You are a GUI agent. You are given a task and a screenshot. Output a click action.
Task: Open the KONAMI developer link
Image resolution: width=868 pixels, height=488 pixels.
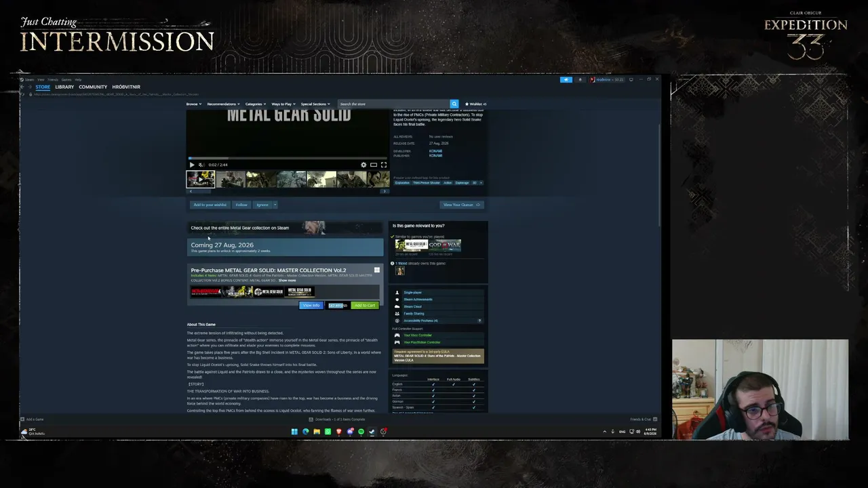[435, 151]
